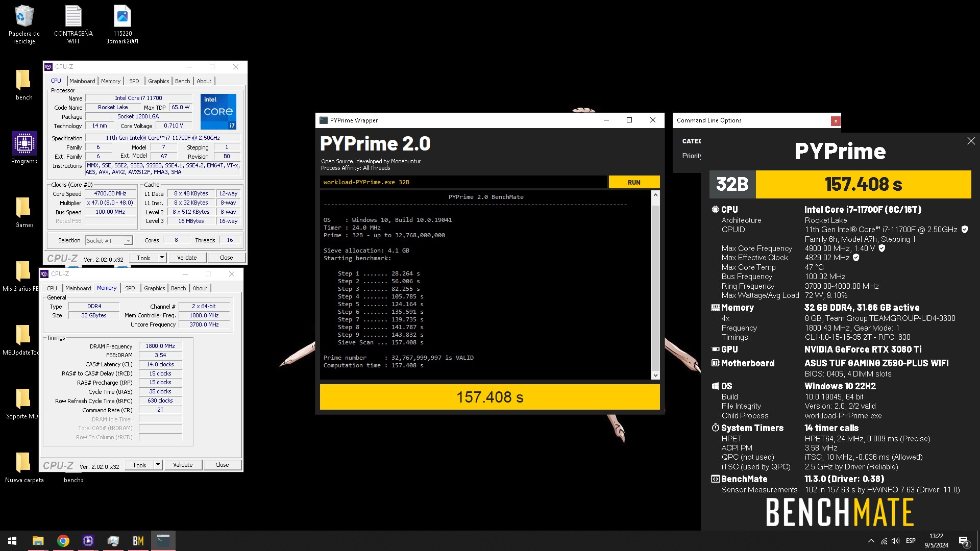Show hidden tray icons chevron
The width and height of the screenshot is (980, 551).
[871, 541]
